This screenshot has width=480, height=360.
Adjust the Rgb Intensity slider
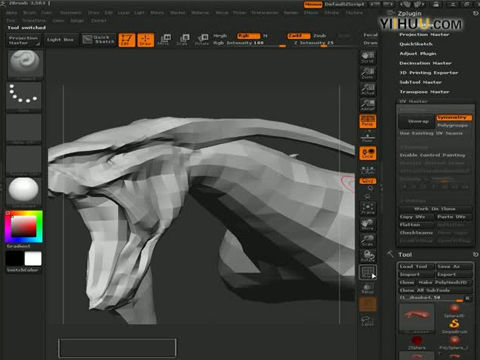coord(249,43)
